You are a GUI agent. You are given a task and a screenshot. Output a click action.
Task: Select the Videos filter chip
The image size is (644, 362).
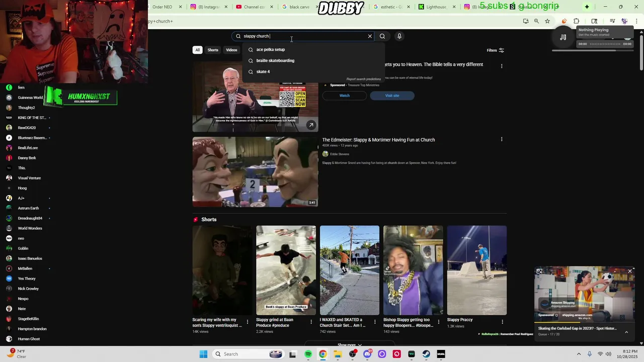tap(231, 50)
